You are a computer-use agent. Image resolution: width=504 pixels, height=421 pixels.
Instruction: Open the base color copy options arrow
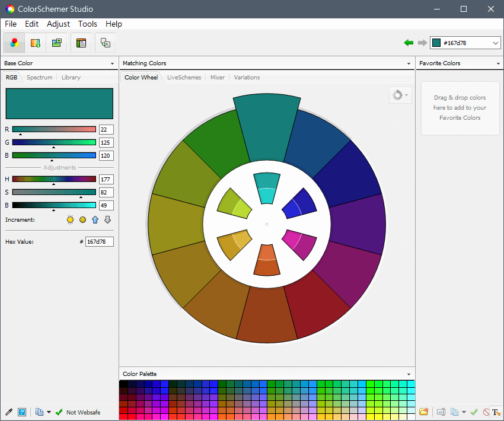49,412
